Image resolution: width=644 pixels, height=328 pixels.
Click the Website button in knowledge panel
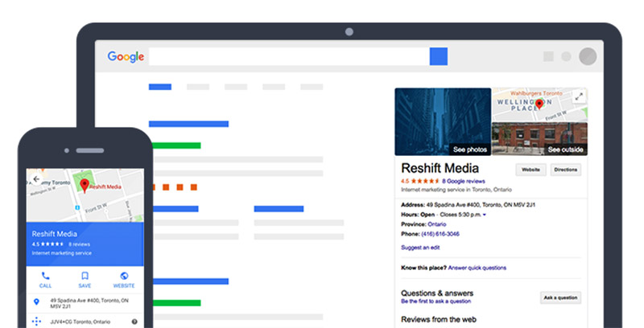530,170
